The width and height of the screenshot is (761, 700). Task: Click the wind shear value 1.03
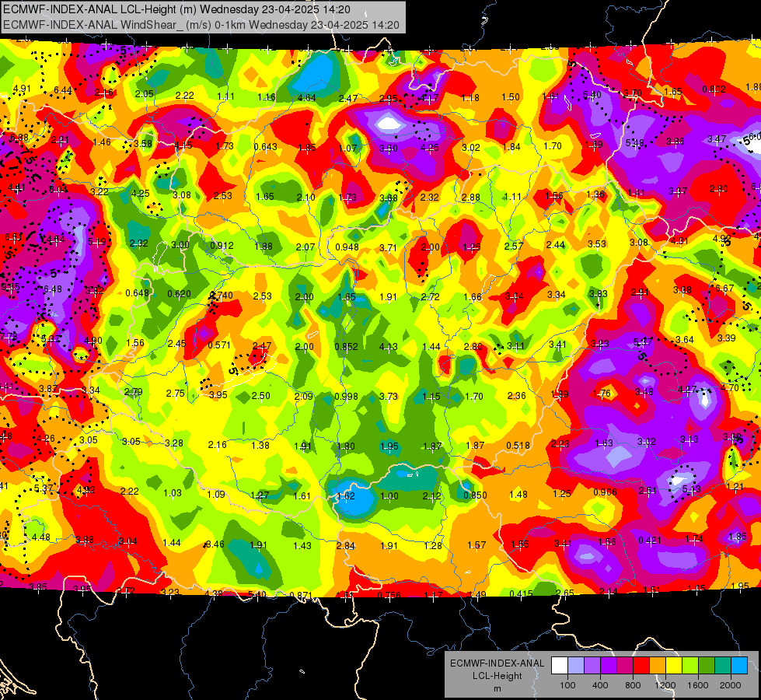[x=173, y=492]
